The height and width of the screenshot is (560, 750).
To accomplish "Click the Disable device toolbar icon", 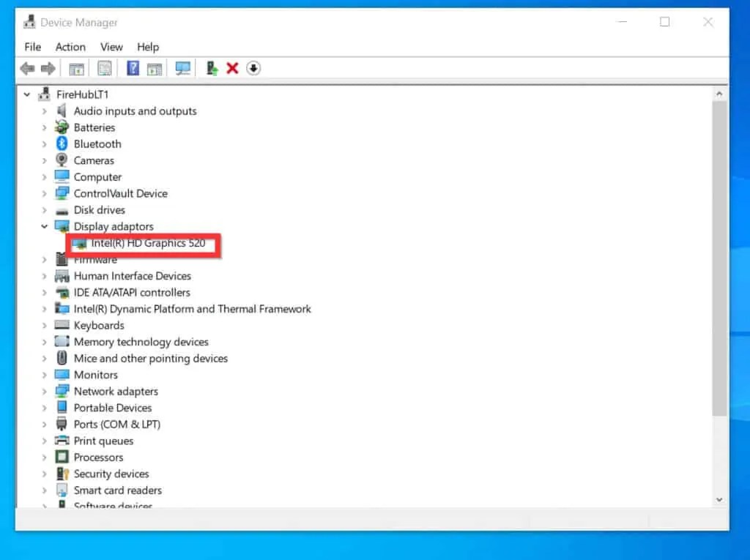I will pos(254,68).
